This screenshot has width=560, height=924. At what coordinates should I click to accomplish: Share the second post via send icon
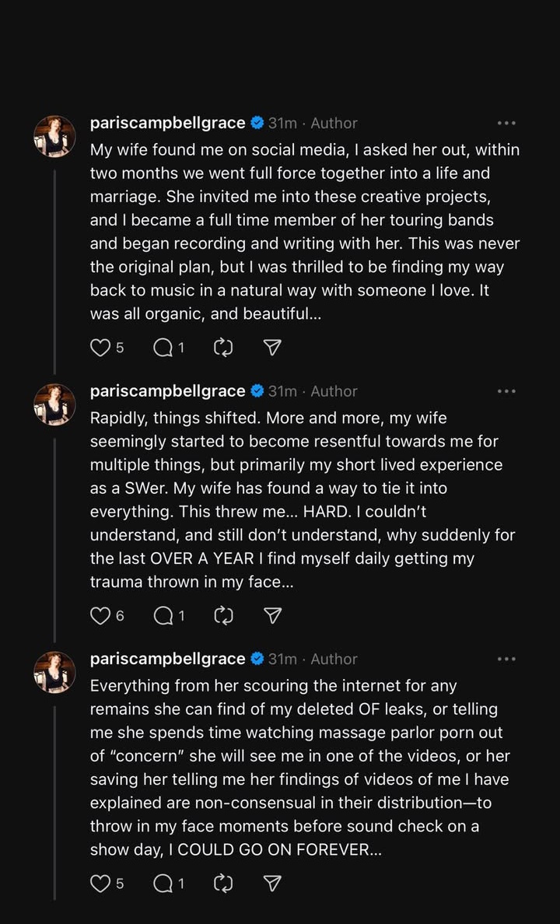pyautogui.click(x=271, y=616)
